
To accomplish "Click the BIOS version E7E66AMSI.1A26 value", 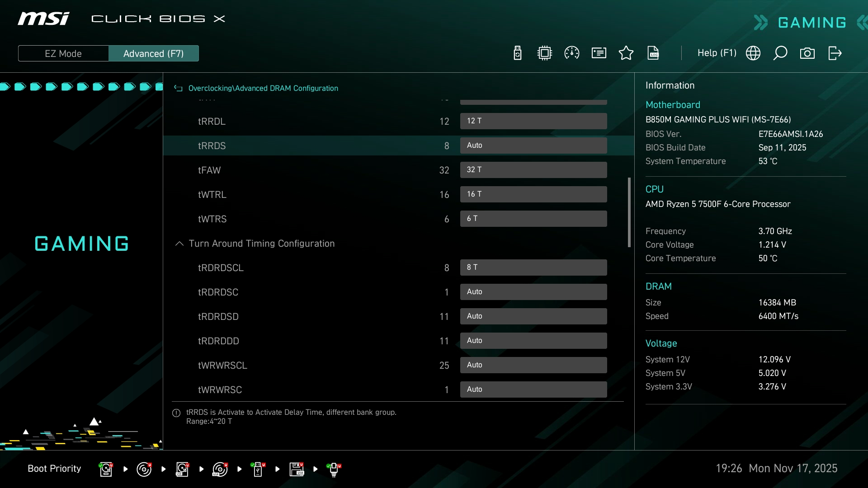I will [790, 134].
